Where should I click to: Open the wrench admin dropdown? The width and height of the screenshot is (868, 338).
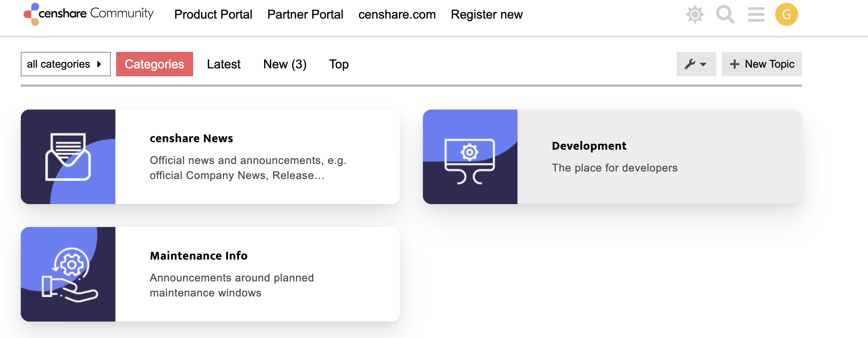click(696, 64)
